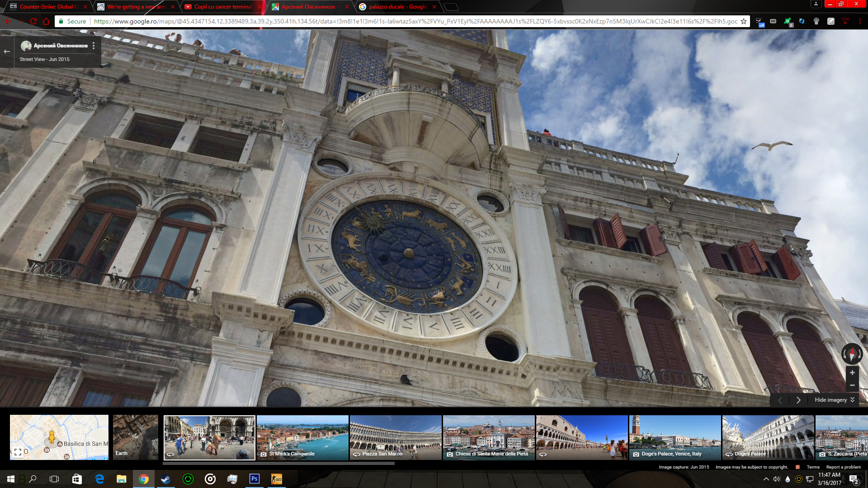Close the palazzo ducale Google tab

434,7
